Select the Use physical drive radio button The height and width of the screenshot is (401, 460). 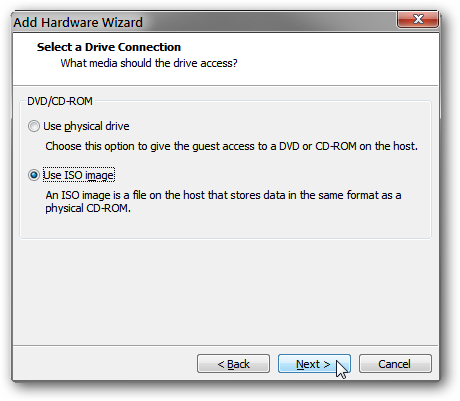[34, 126]
